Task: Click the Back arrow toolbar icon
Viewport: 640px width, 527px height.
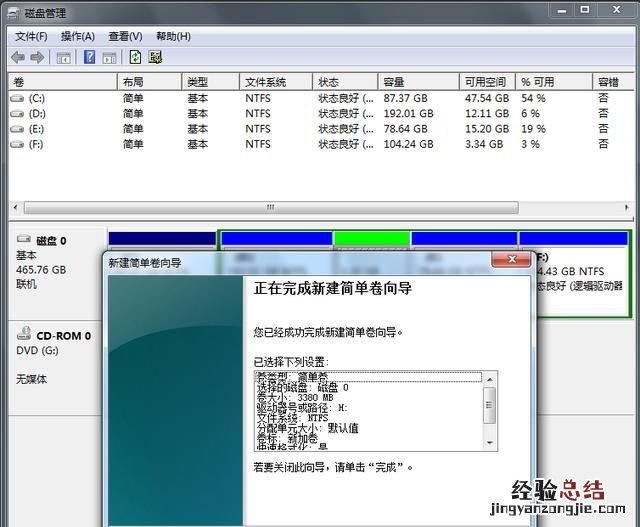Action: (x=17, y=57)
